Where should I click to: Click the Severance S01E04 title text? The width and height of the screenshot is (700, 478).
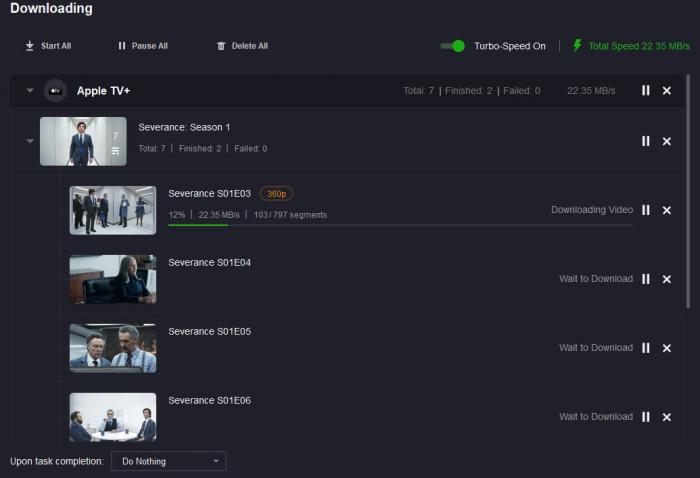click(x=209, y=262)
